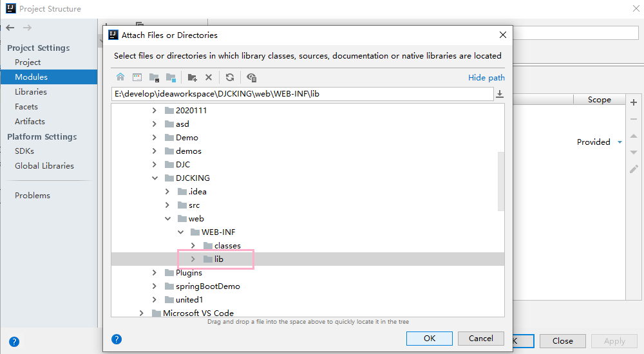Select the lib folder row
644x354 pixels.
tap(308, 259)
